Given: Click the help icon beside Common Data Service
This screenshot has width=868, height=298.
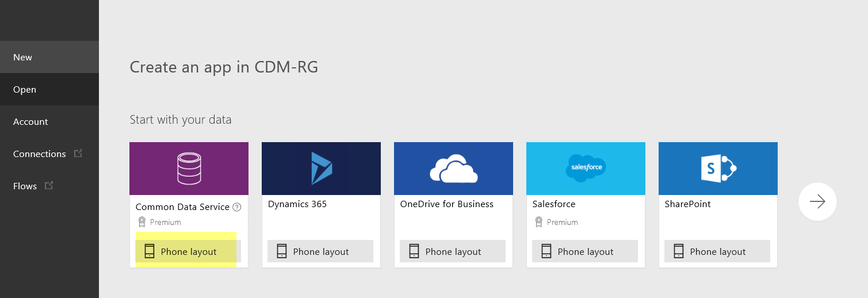Looking at the screenshot, I should point(236,207).
